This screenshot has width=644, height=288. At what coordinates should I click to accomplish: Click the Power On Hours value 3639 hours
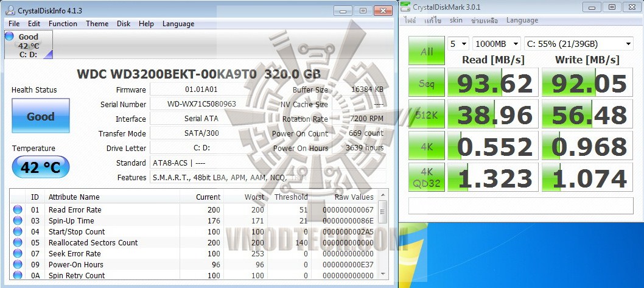[359, 148]
